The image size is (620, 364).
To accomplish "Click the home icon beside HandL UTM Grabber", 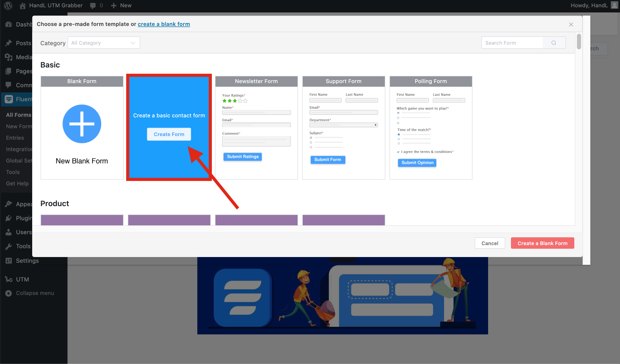I will pos(23,5).
